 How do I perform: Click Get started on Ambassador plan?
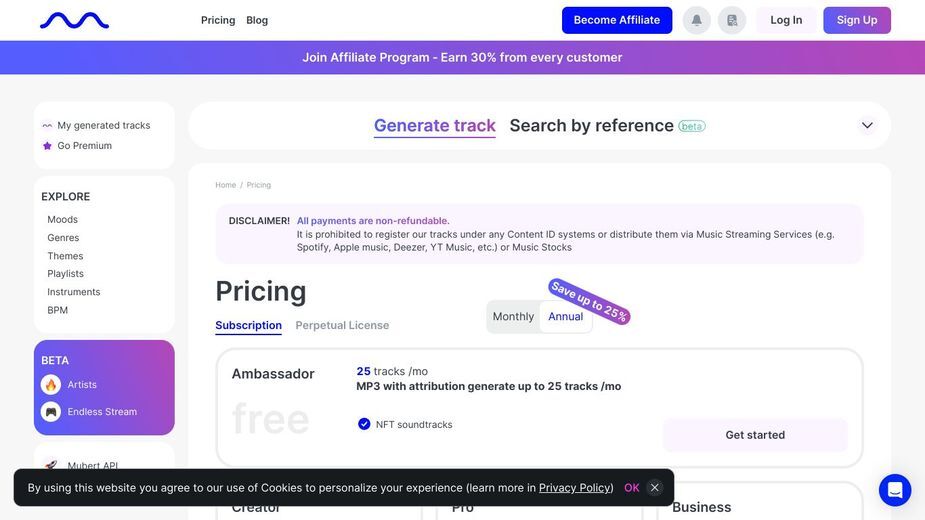(755, 435)
